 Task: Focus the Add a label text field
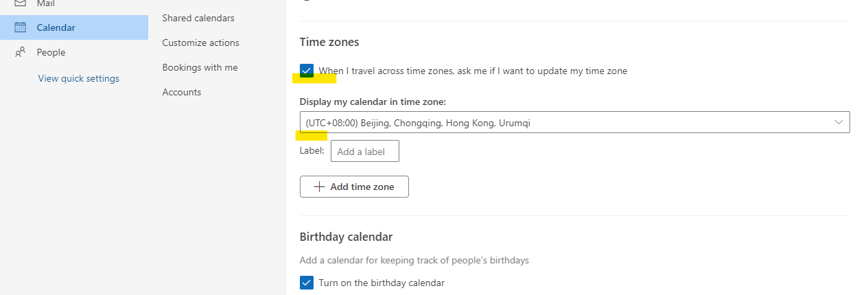point(364,151)
